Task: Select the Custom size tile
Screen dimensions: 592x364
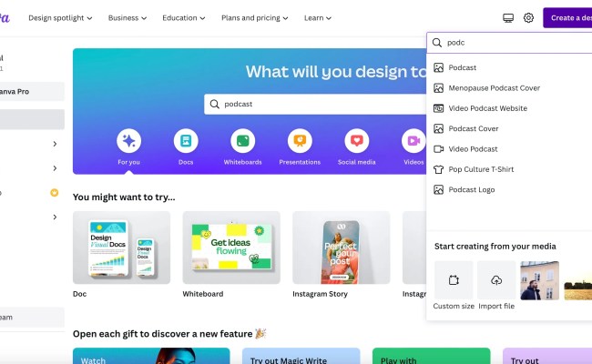Action: [454, 280]
